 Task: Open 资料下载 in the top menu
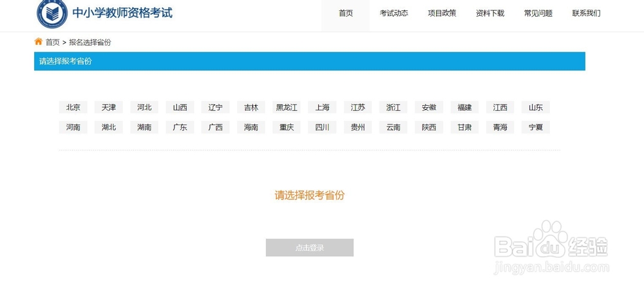coord(490,13)
